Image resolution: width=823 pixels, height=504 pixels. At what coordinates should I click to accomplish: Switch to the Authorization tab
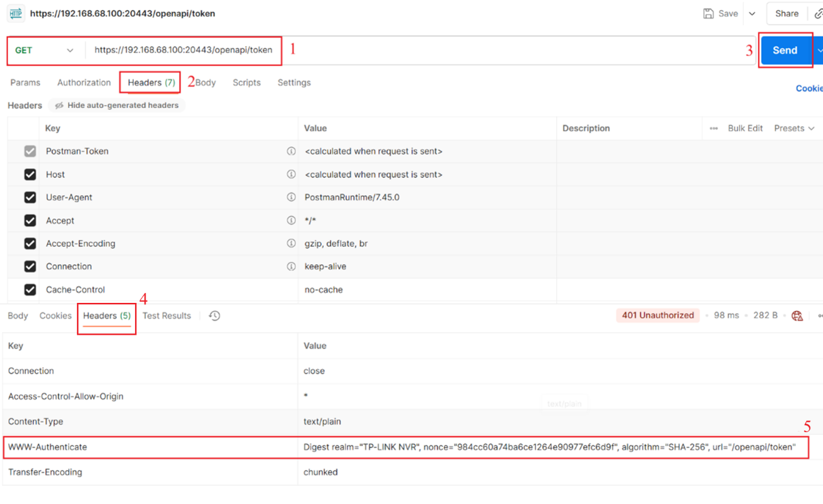pos(84,82)
